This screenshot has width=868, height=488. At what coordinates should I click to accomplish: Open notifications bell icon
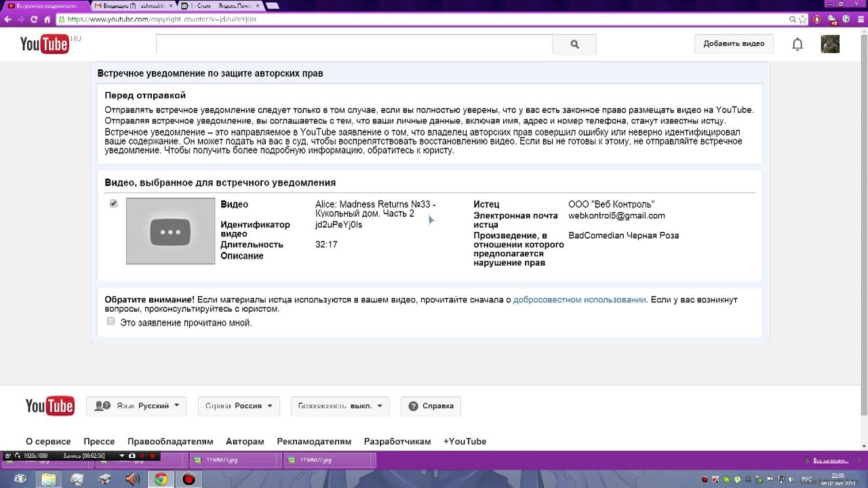(797, 44)
